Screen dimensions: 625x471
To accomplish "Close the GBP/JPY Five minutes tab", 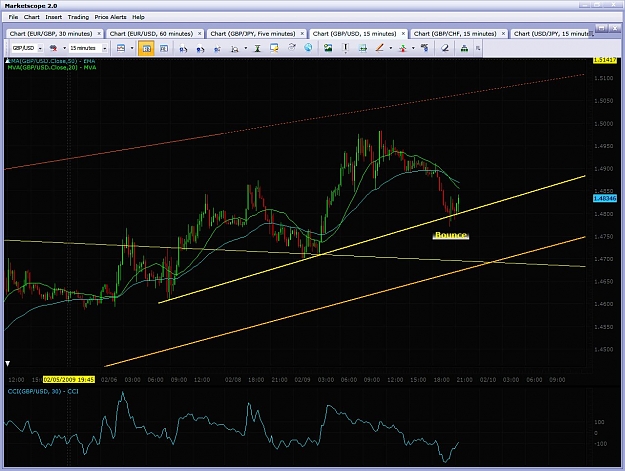I will click(302, 33).
